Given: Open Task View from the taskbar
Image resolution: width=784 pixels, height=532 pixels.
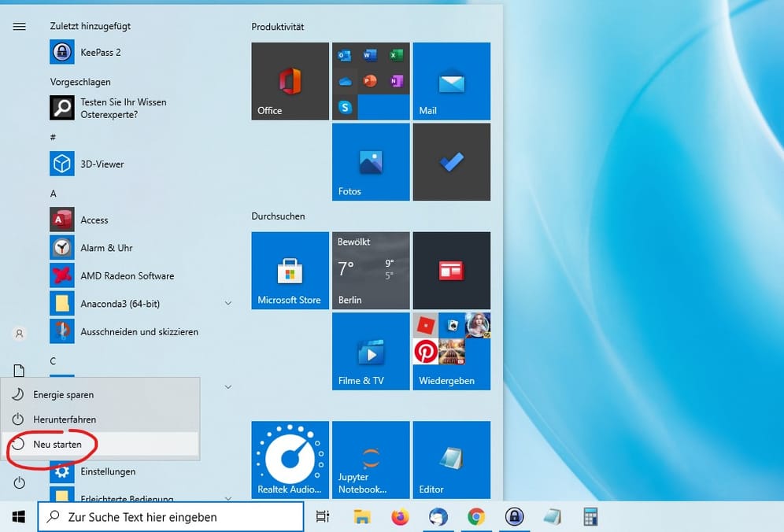Looking at the screenshot, I should coord(323,516).
